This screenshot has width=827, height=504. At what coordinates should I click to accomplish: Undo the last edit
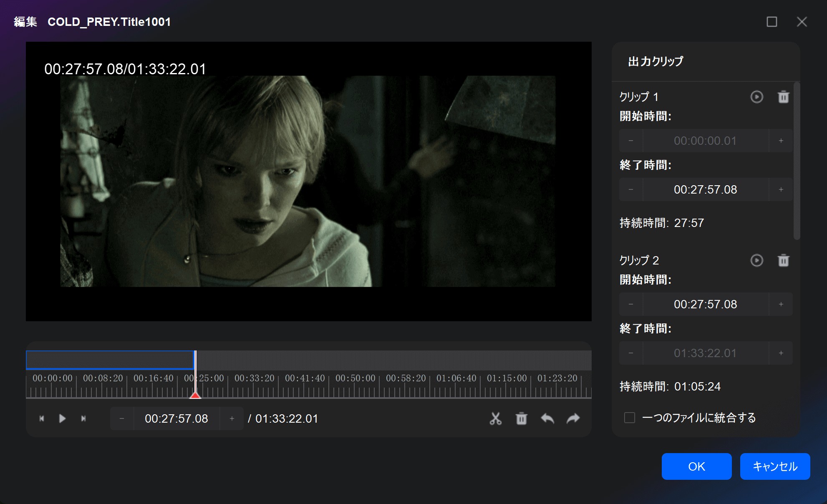[547, 418]
